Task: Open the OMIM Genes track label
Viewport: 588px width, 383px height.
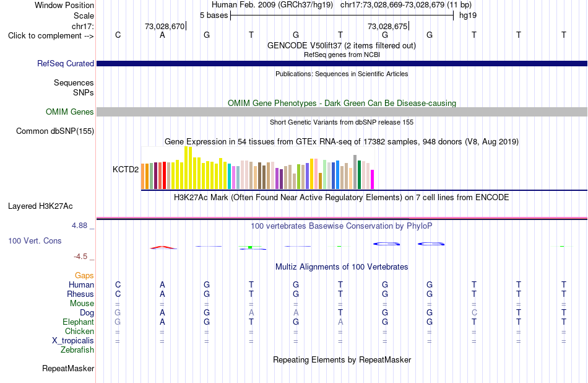Action: tap(69, 112)
